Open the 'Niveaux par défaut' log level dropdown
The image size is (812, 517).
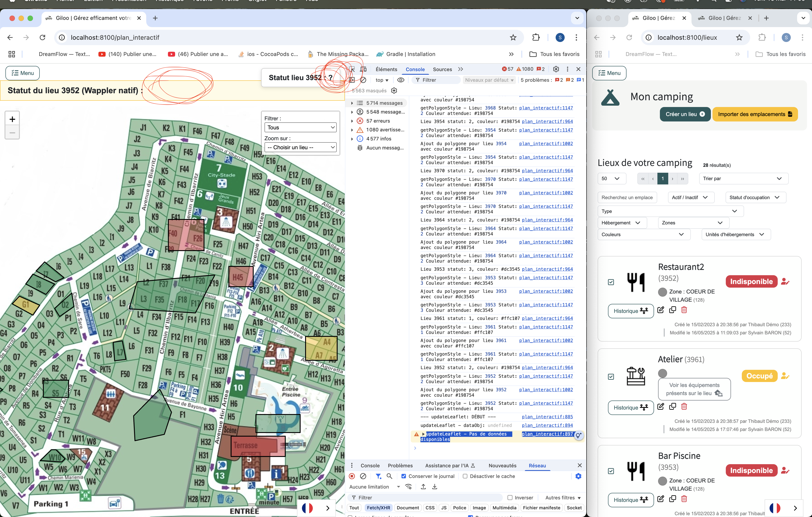[x=489, y=80]
